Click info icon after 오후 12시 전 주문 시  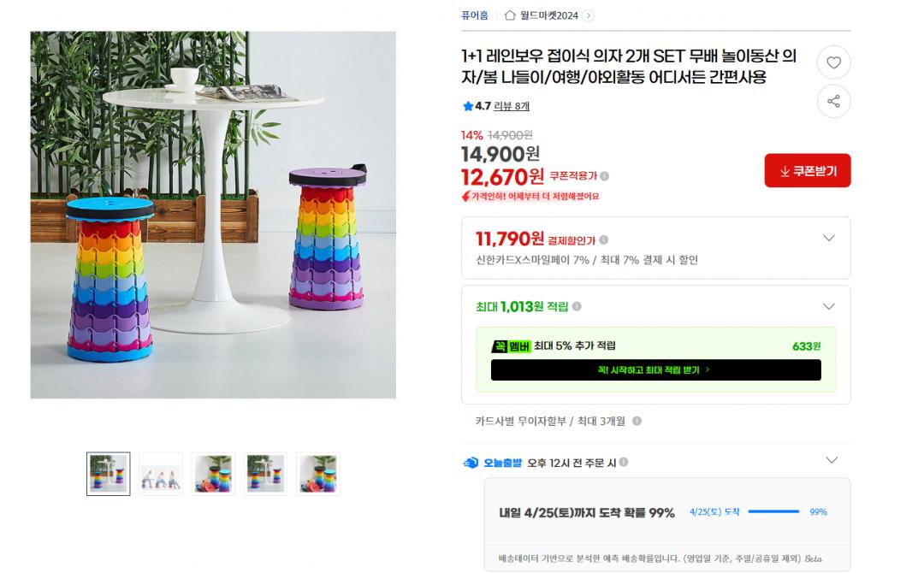click(x=624, y=463)
